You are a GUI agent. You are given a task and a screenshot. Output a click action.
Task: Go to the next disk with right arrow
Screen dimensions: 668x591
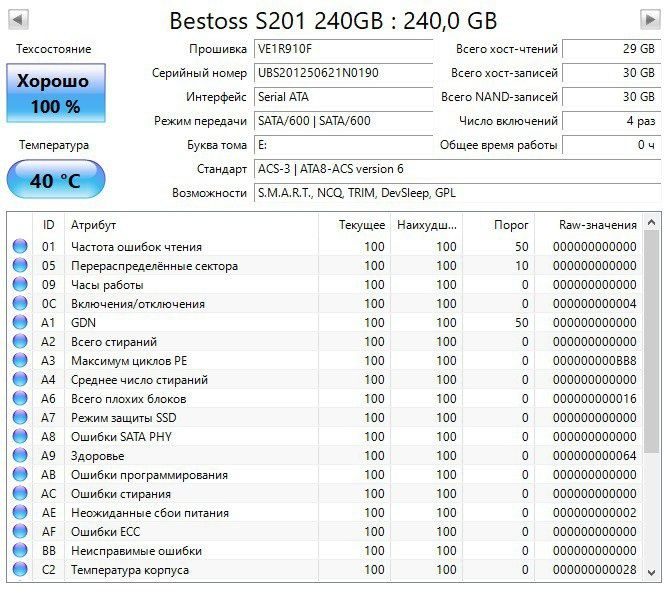650,19
